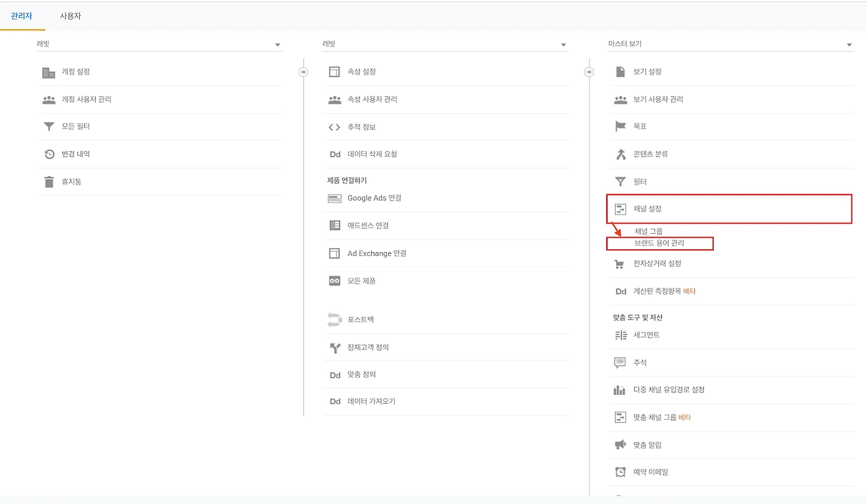Click the segment icon beside 세그먼트
The width and height of the screenshot is (867, 504).
point(620,335)
